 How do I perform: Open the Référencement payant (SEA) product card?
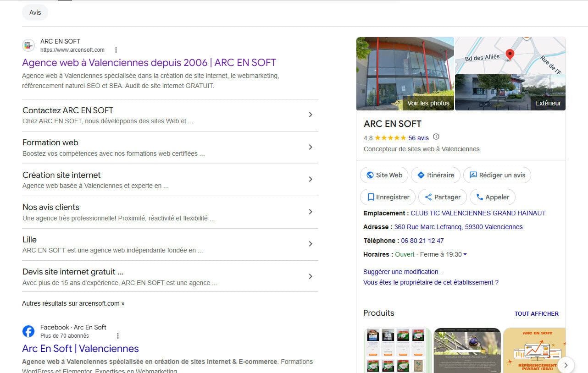pos(534,350)
